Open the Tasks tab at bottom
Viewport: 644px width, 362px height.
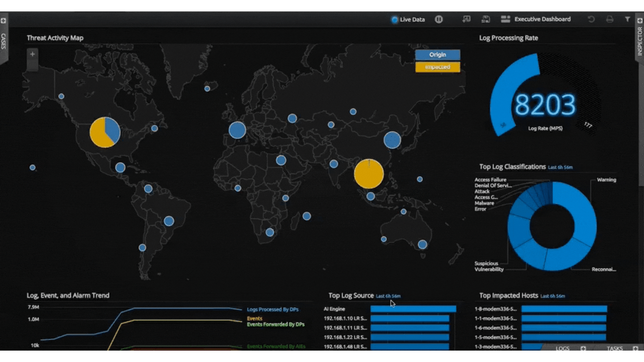614,348
